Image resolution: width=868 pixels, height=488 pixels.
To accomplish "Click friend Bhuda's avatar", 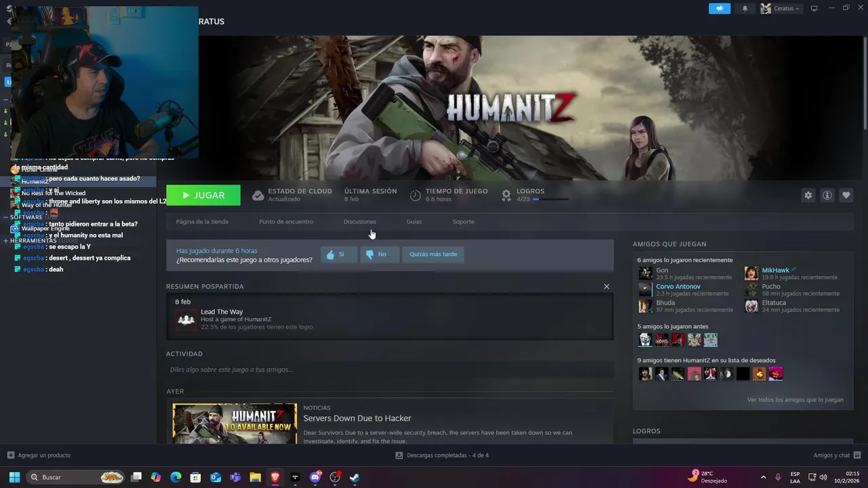I will (645, 306).
